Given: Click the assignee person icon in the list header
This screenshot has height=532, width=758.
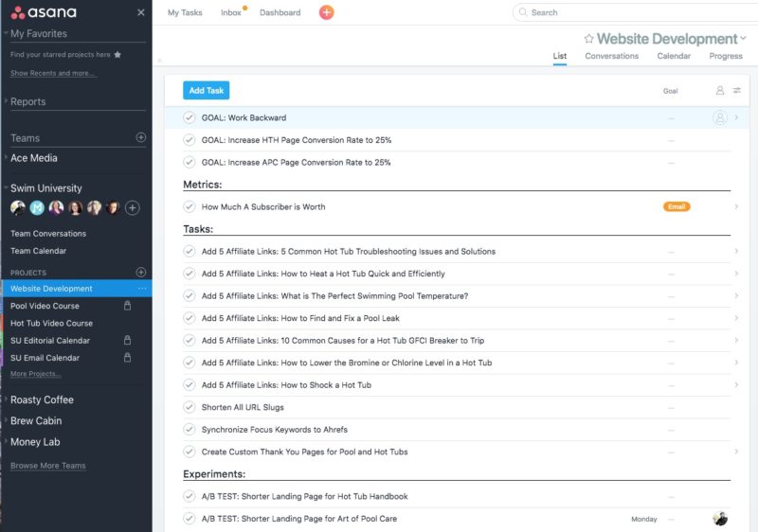Looking at the screenshot, I should pos(720,90).
